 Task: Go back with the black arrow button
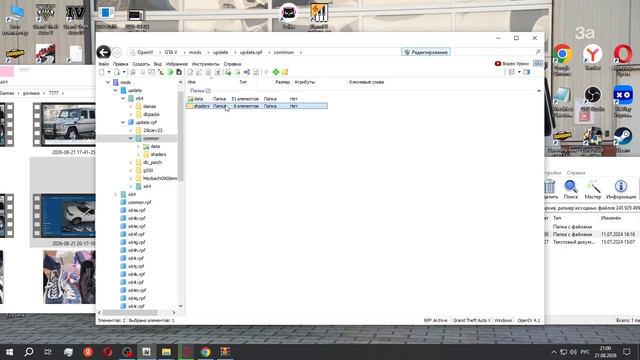104,52
